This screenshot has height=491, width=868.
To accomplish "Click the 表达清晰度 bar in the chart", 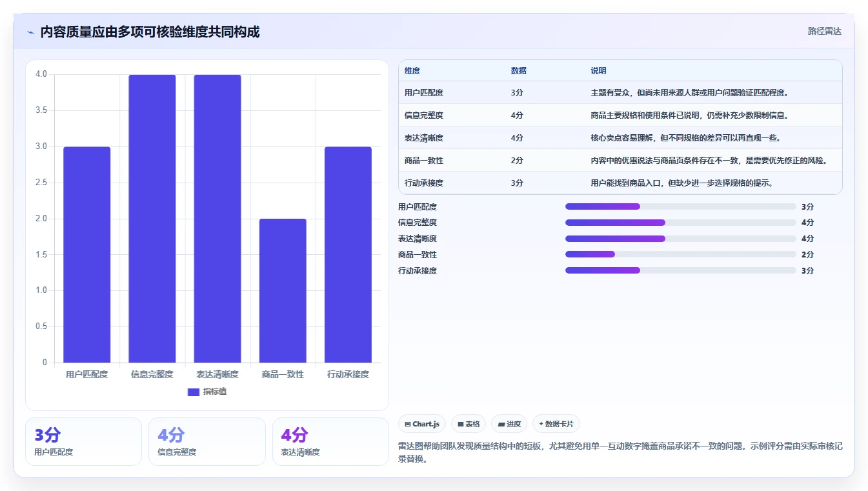I will (x=217, y=219).
